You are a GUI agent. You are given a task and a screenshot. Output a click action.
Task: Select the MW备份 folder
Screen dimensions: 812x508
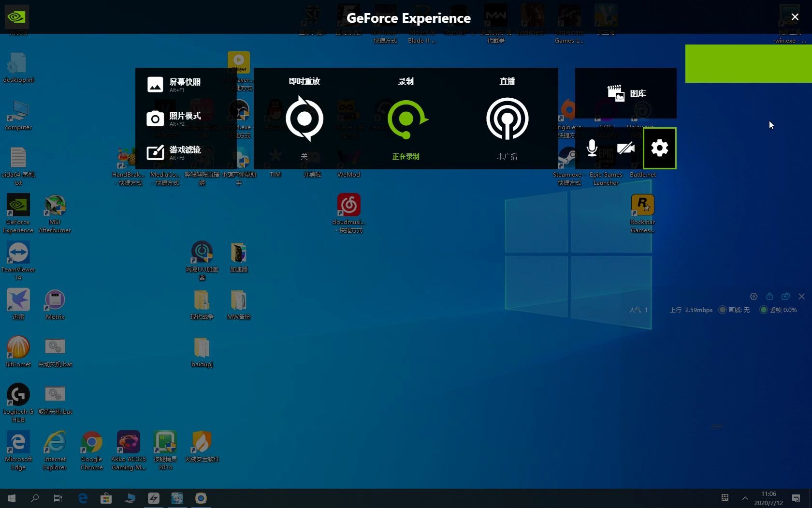coord(238,304)
